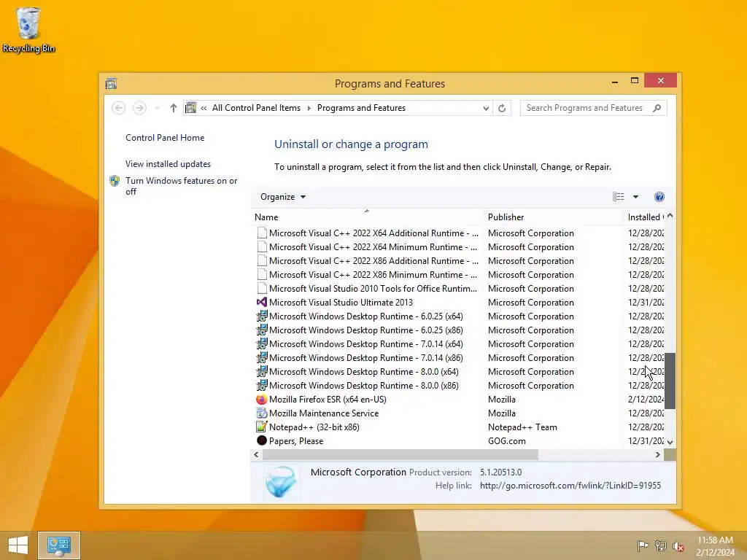Go back using the back arrow
The image size is (747, 560).
119,108
